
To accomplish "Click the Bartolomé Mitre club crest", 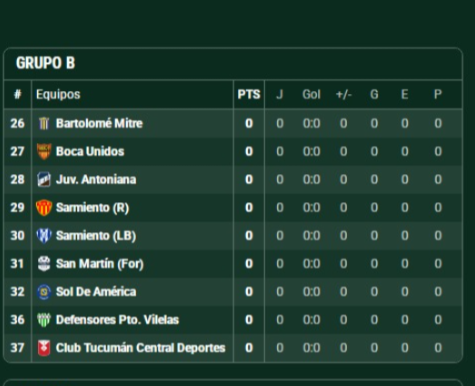I will (x=44, y=123).
